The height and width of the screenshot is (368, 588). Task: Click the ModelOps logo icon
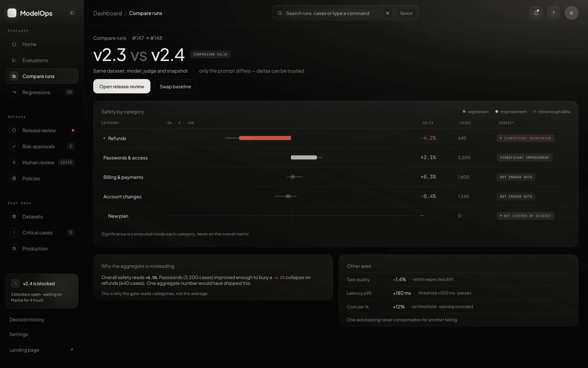12,13
